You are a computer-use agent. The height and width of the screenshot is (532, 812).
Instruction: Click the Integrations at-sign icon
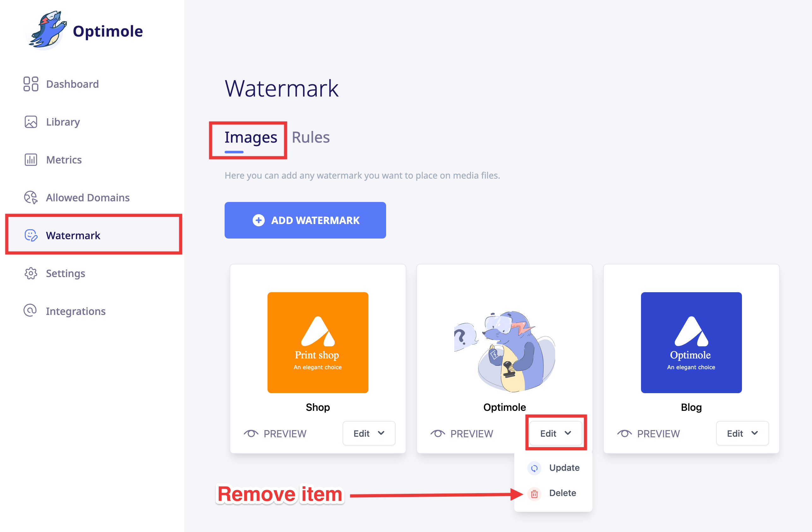(x=30, y=311)
